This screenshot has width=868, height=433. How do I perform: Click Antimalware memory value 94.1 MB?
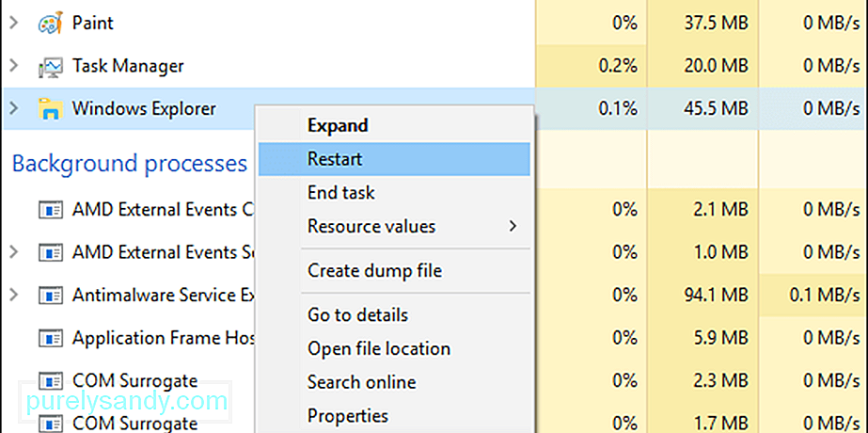coord(716,295)
